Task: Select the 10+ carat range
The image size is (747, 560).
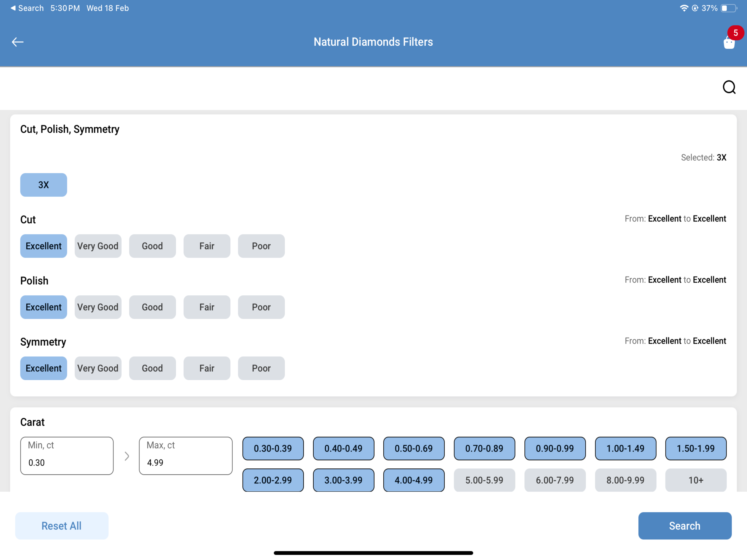Action: click(x=696, y=480)
